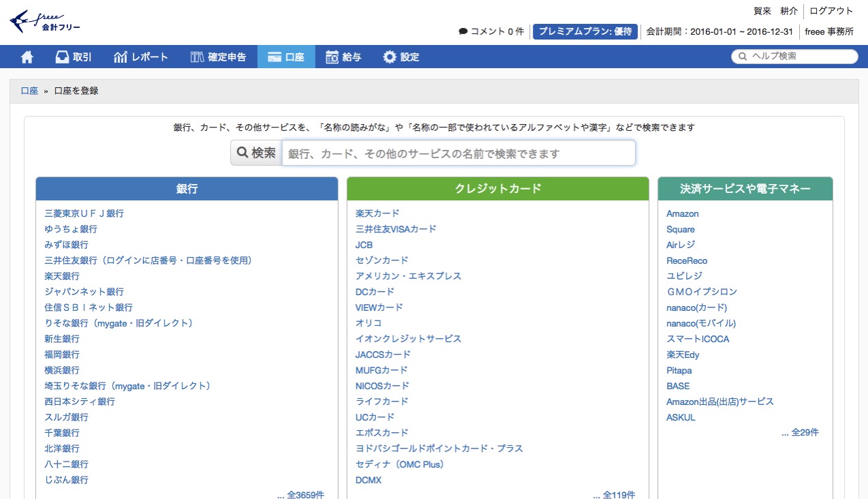Open the レポート menu

141,57
